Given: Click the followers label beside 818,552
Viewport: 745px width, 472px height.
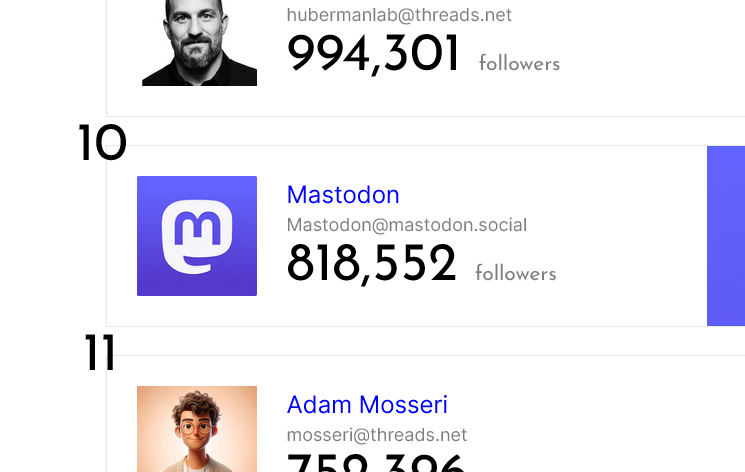Looking at the screenshot, I should pyautogui.click(x=515, y=274).
